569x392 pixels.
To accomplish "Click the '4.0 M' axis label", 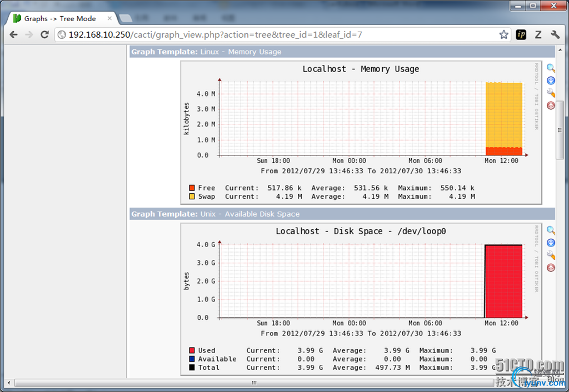I will click(x=206, y=94).
